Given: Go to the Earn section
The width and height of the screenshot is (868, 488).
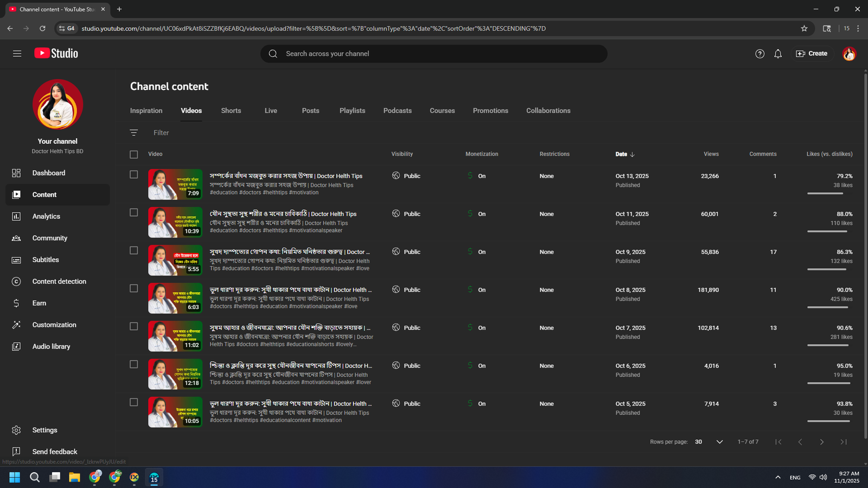Looking at the screenshot, I should [x=39, y=303].
